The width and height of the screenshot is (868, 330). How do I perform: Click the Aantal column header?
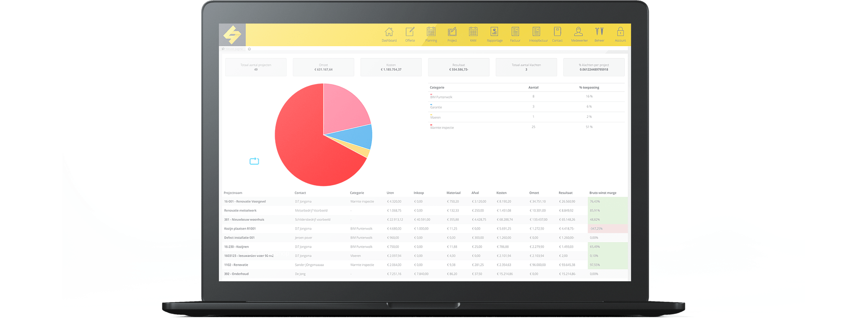point(533,88)
